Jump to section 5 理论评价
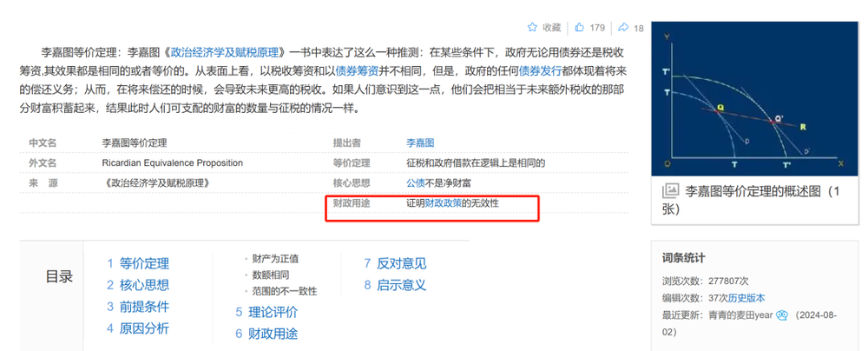Image resolution: width=868 pixels, height=351 pixels. (267, 312)
